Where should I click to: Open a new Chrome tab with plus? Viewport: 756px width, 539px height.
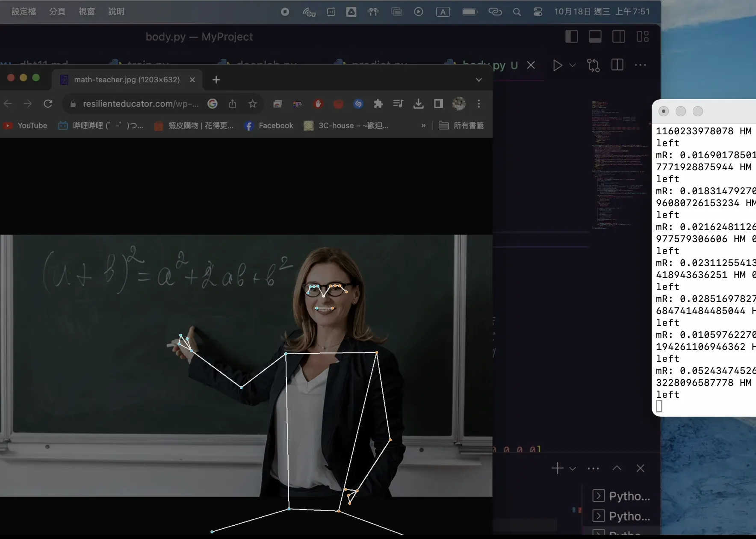(x=216, y=80)
